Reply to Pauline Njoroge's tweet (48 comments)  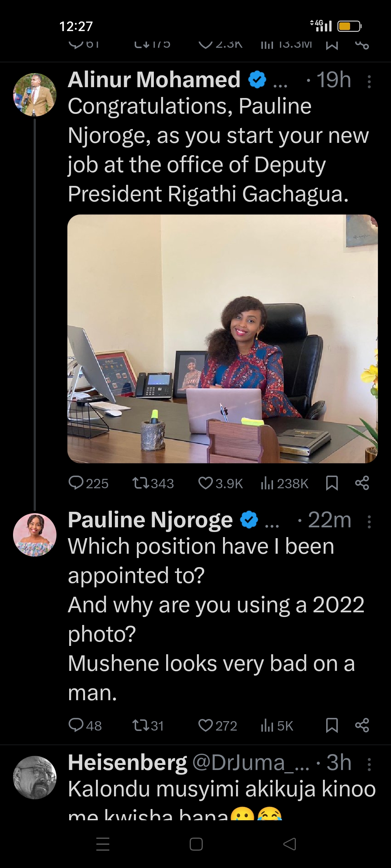coord(76,725)
